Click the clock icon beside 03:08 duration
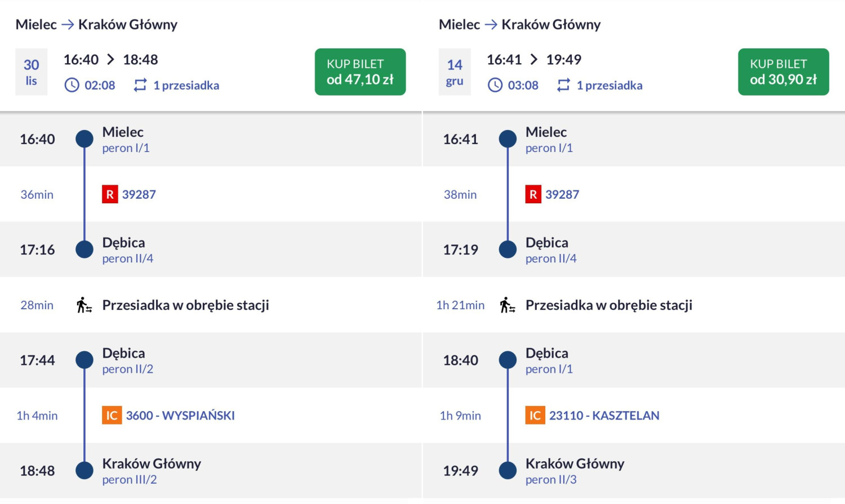Image resolution: width=845 pixels, height=504 pixels. click(495, 85)
